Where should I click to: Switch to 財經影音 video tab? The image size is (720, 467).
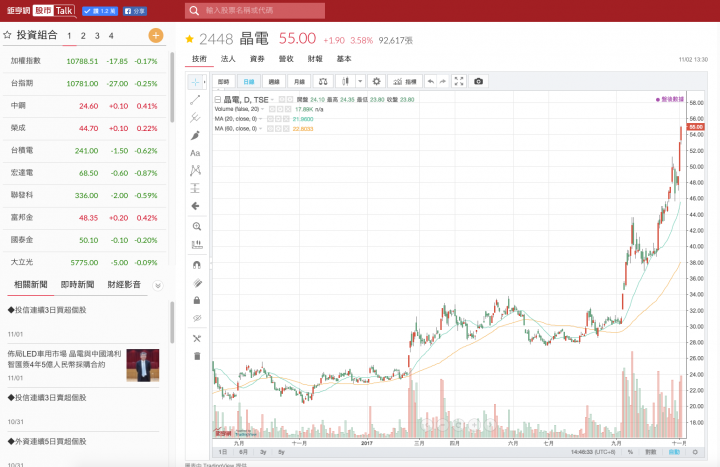tap(124, 285)
